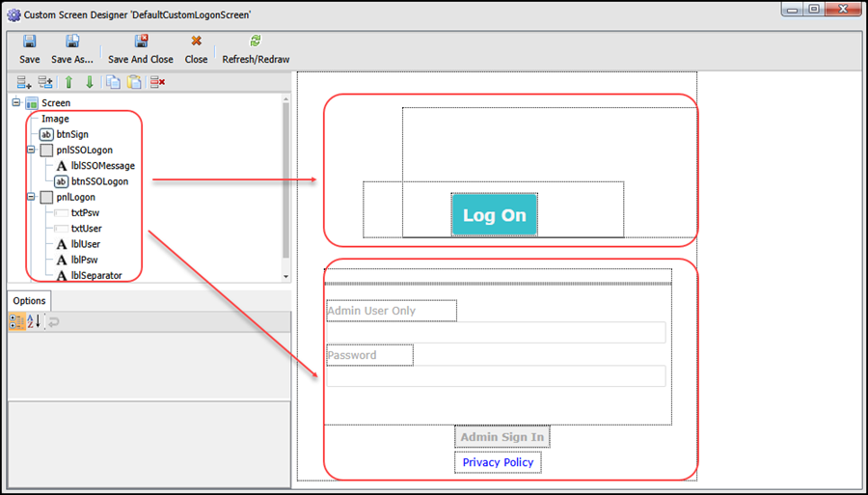Click the copy icon in tree toolbar
The height and width of the screenshot is (495, 868).
pyautogui.click(x=114, y=82)
